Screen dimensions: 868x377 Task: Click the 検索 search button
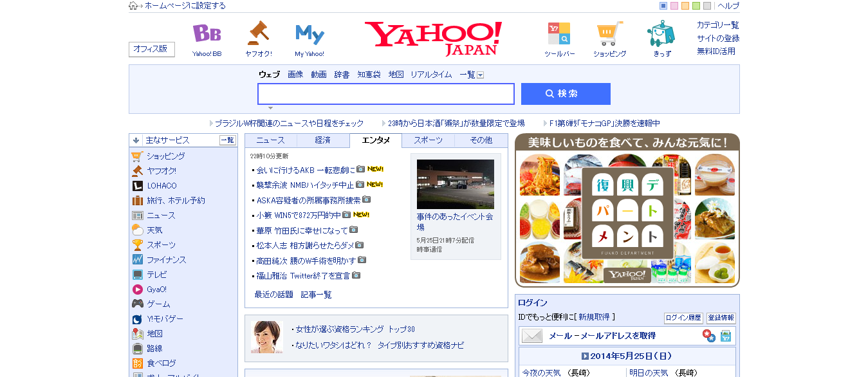566,94
